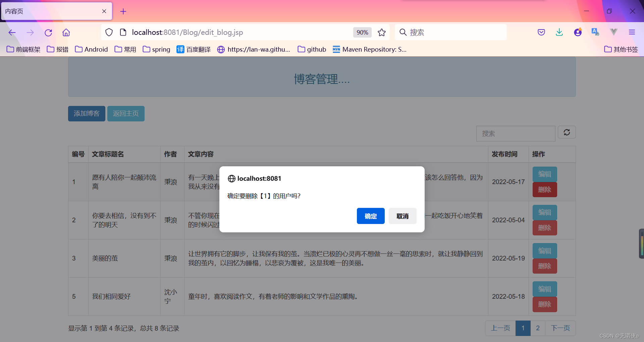The image size is (644, 342).
Task: Open the Maven Repository bookmark
Action: click(370, 49)
